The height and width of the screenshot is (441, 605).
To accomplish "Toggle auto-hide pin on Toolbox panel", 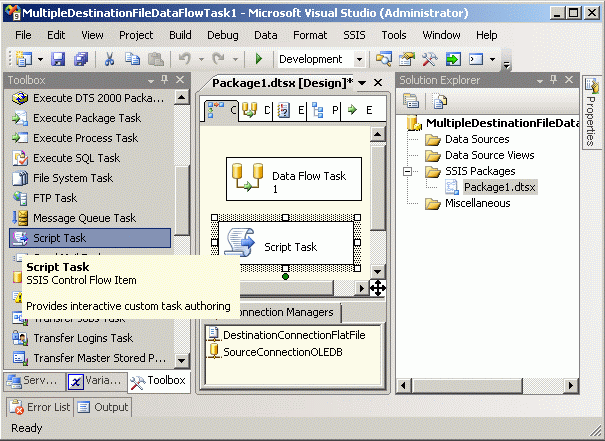I will click(x=165, y=79).
